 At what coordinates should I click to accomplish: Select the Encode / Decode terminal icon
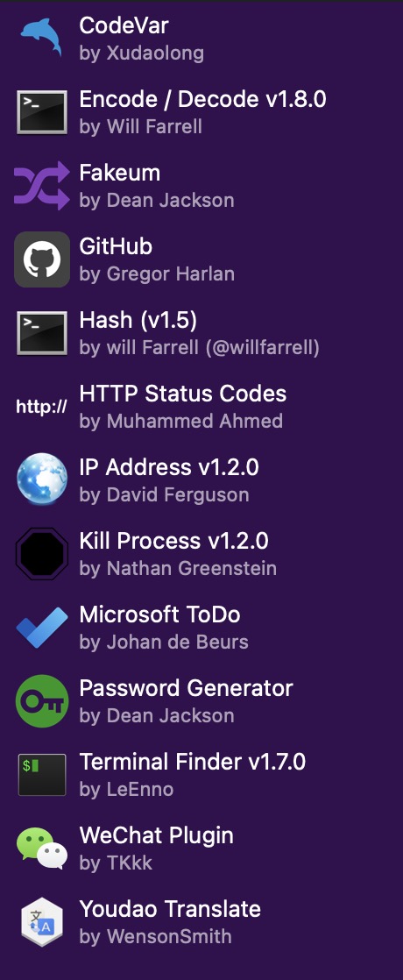(x=42, y=112)
